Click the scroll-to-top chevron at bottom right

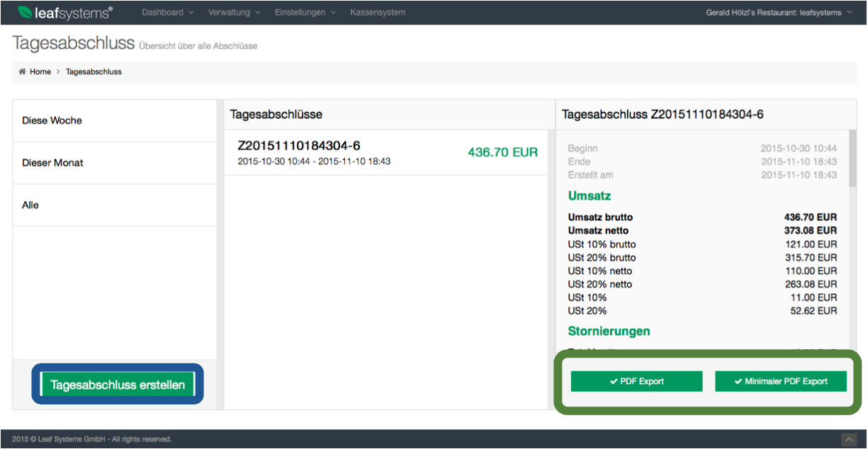[x=848, y=438]
